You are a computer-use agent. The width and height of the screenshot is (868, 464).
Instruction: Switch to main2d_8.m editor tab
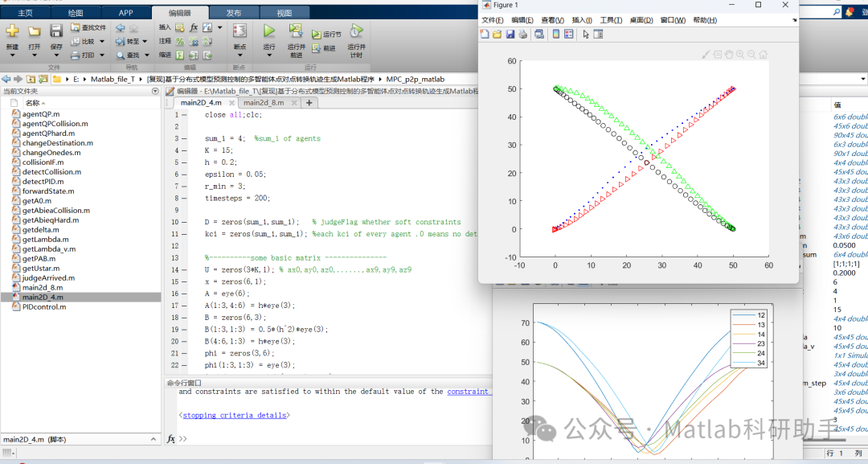[x=264, y=102]
